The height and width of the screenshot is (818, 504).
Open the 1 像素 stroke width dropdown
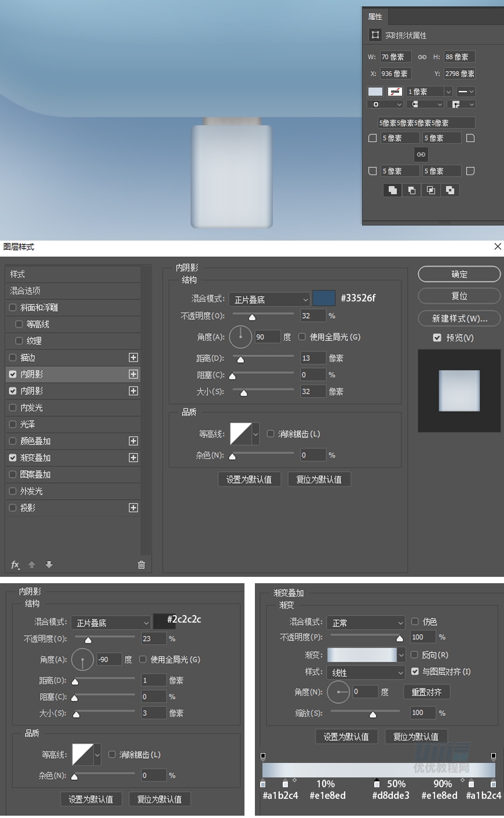448,92
